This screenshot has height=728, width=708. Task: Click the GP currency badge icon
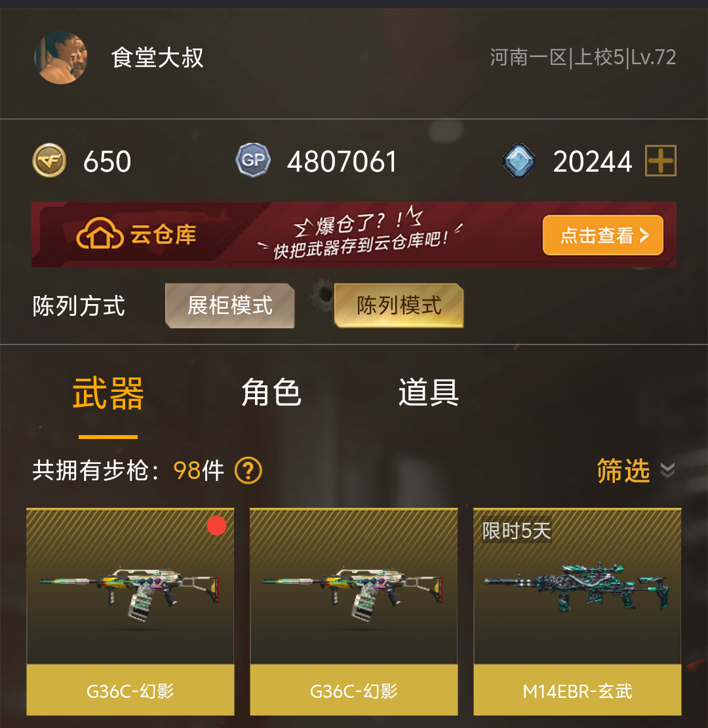[253, 160]
